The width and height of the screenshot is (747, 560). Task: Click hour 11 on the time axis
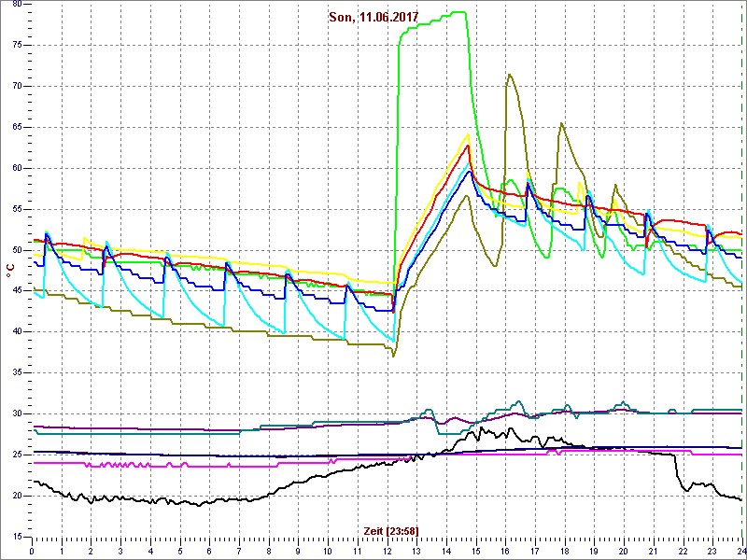(358, 552)
